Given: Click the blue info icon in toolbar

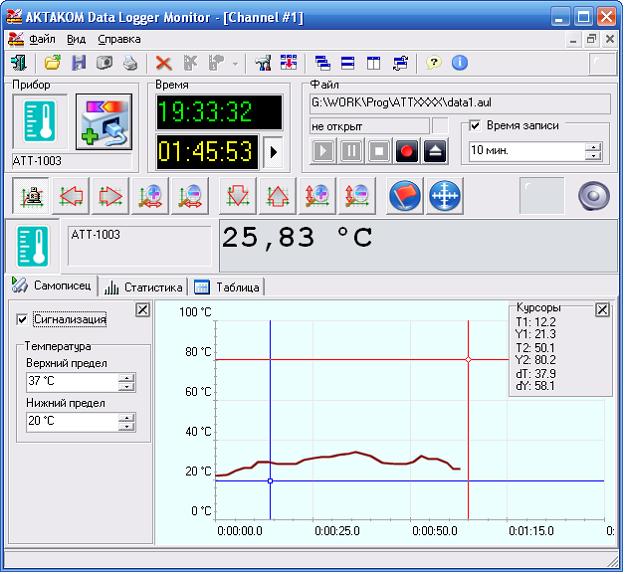Looking at the screenshot, I should pyautogui.click(x=460, y=63).
